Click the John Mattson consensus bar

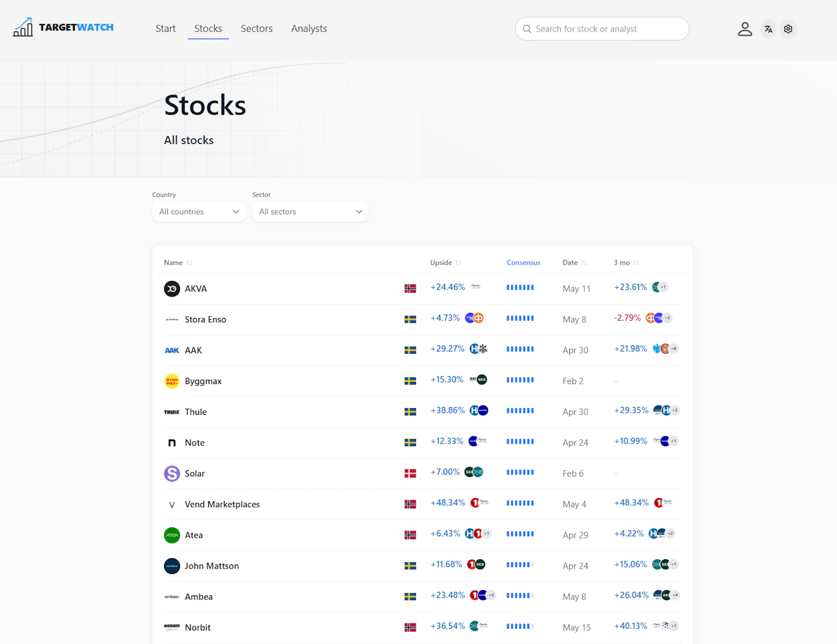pyautogui.click(x=520, y=564)
